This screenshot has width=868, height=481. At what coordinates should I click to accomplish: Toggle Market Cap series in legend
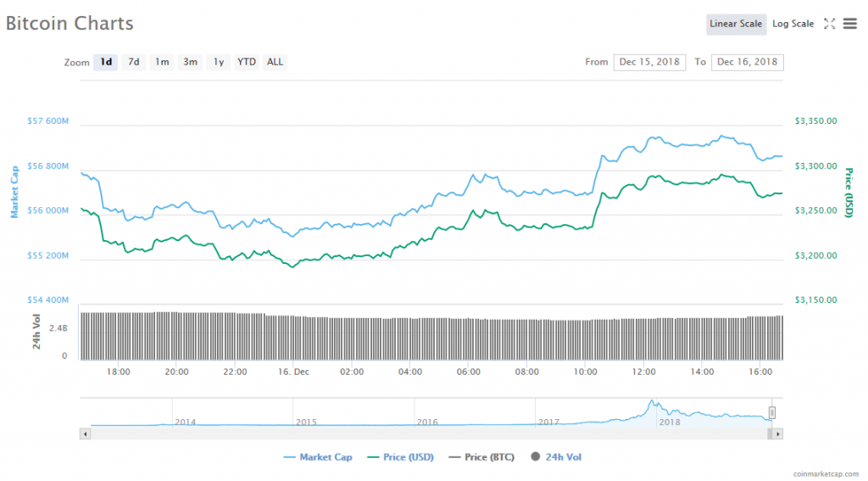(317, 457)
